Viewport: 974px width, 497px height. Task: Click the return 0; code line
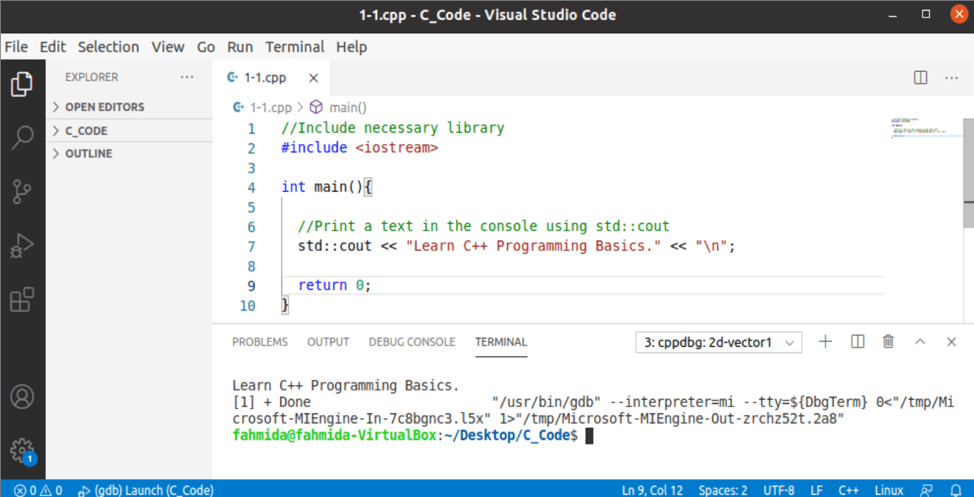pos(334,286)
